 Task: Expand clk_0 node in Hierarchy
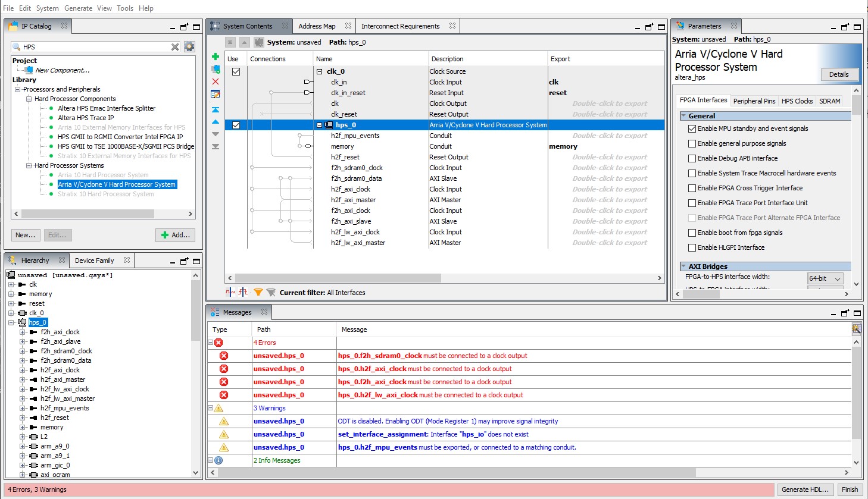pos(11,313)
